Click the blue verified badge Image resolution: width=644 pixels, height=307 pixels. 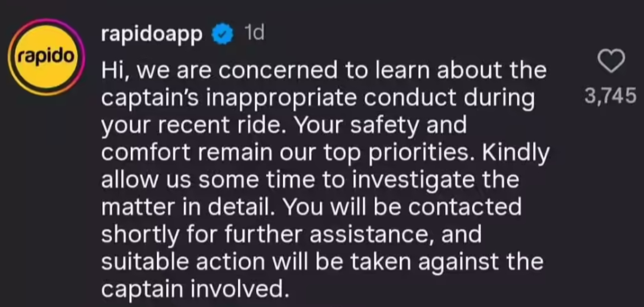tap(222, 34)
